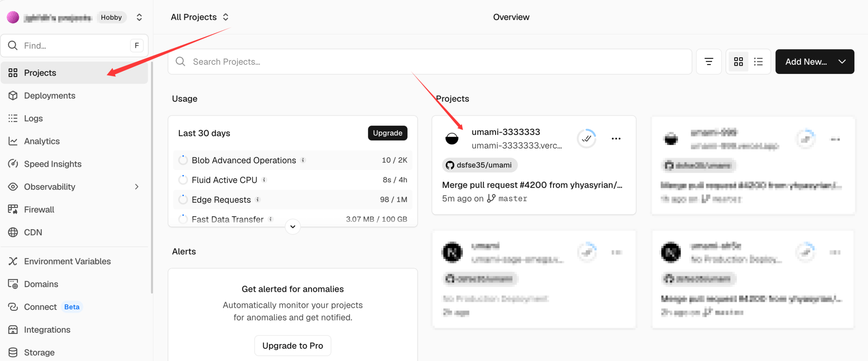Open the All Projects selector
Image resolution: width=868 pixels, height=361 pixels.
coord(200,17)
